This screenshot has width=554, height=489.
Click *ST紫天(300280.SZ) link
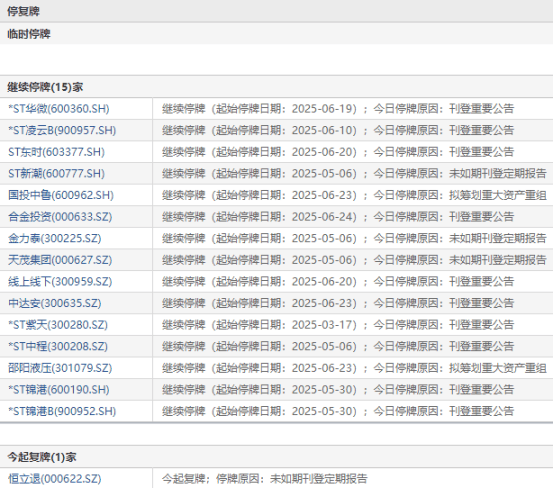click(58, 325)
